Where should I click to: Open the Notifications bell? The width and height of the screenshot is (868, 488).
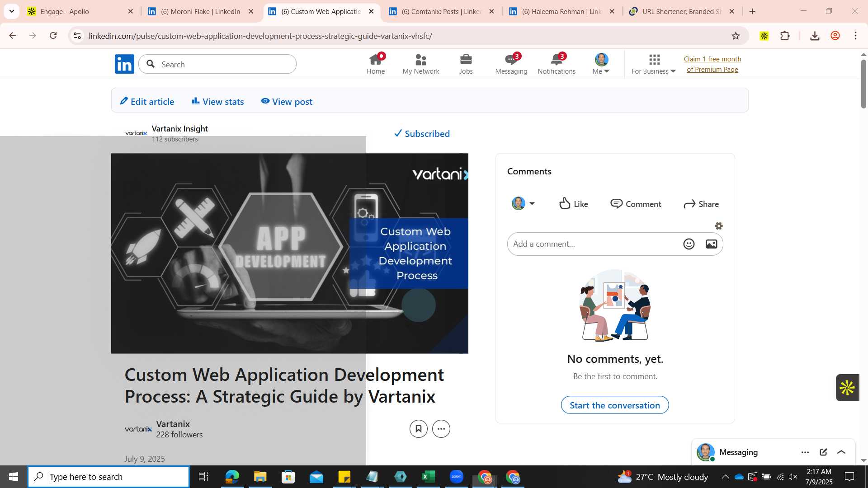[557, 64]
